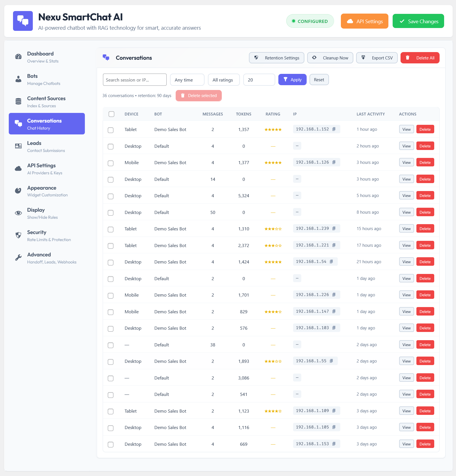Open Leads Contact Submissions page
The width and height of the screenshot is (456, 476).
pos(47,146)
